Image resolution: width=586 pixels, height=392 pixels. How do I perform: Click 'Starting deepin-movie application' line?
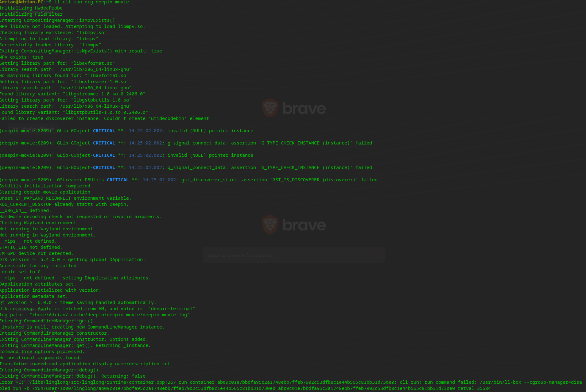45,192
